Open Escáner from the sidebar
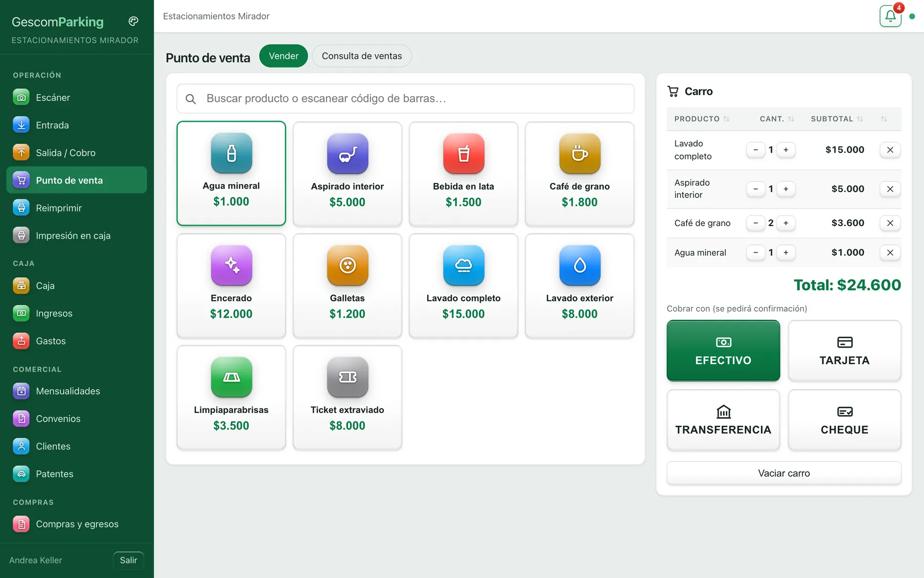The height and width of the screenshot is (578, 924). (76, 98)
